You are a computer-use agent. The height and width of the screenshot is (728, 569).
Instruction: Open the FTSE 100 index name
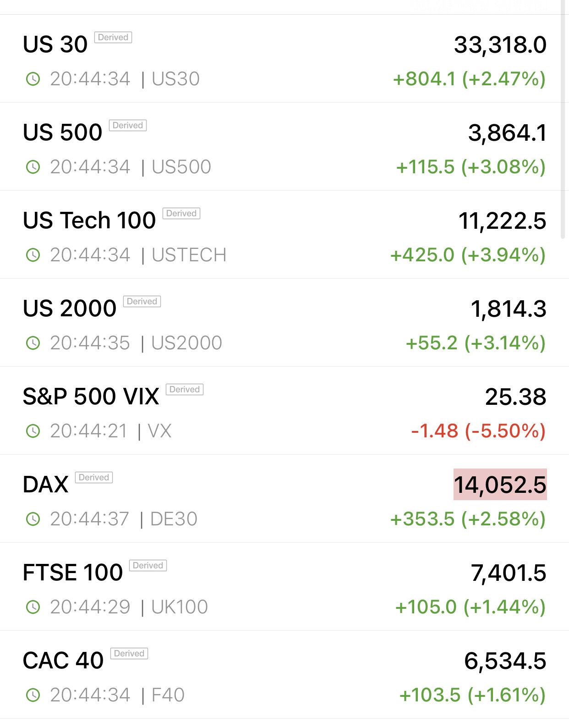pyautogui.click(x=73, y=573)
